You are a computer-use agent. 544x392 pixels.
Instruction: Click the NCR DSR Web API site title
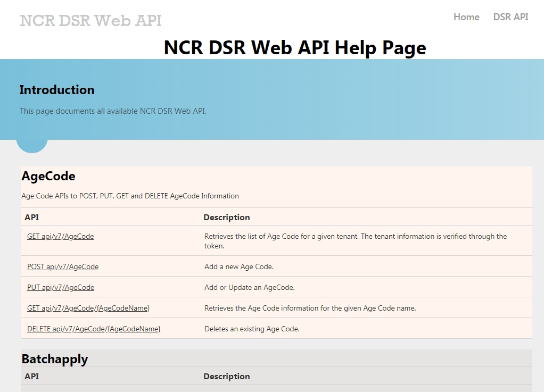[90, 21]
